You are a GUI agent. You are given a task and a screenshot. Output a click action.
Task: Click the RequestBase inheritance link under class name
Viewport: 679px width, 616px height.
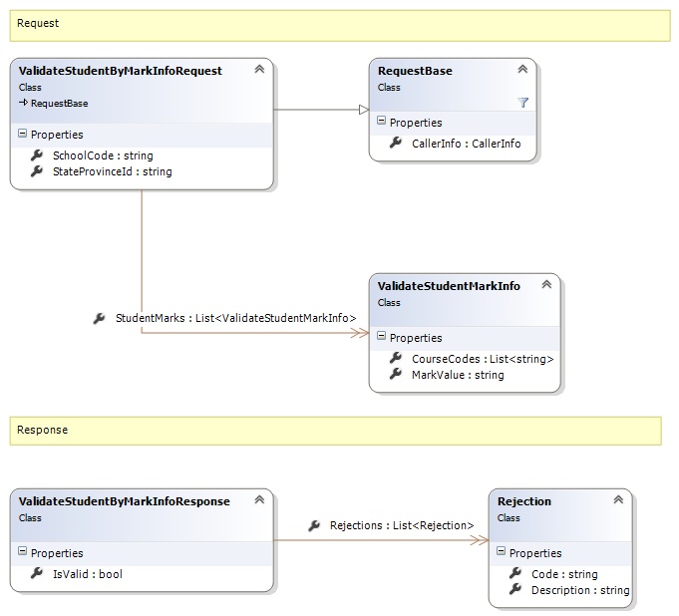point(58,103)
